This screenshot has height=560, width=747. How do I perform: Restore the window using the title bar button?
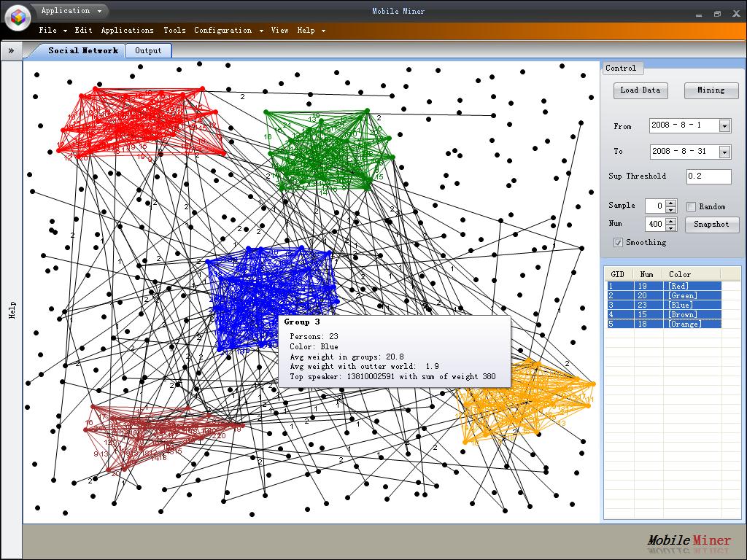coord(717,13)
